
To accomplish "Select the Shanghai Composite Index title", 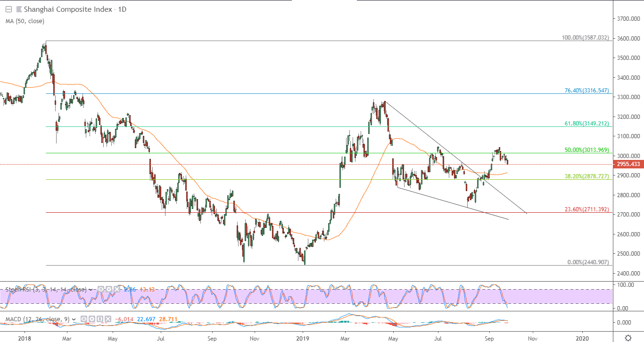I will [68, 9].
